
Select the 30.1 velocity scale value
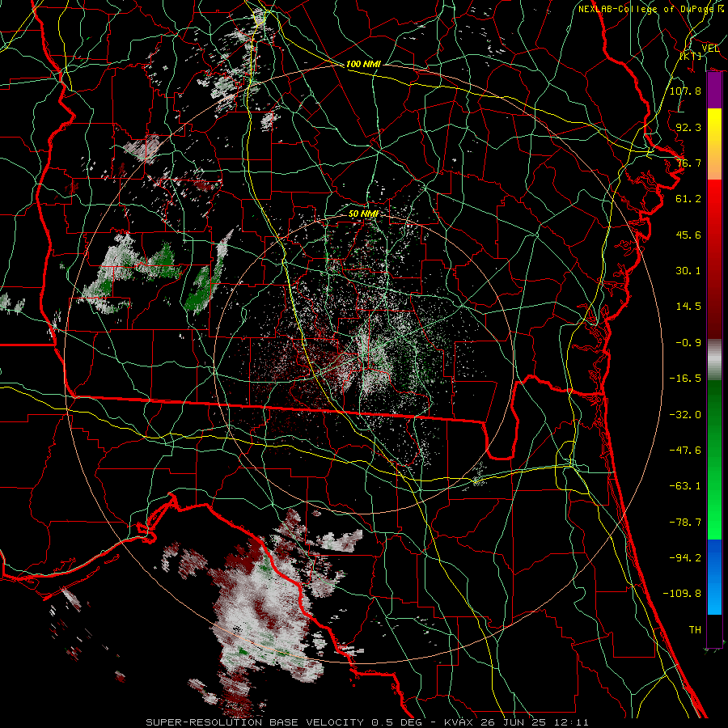click(x=688, y=271)
